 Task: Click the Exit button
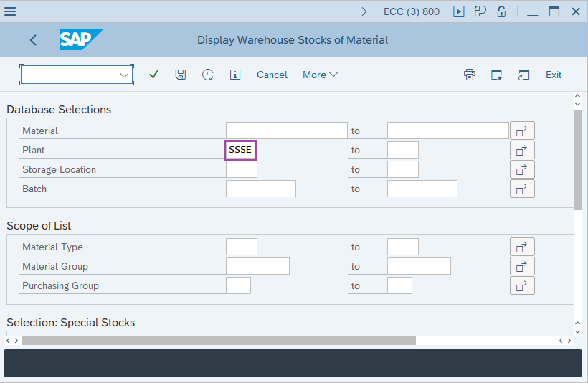click(x=553, y=75)
